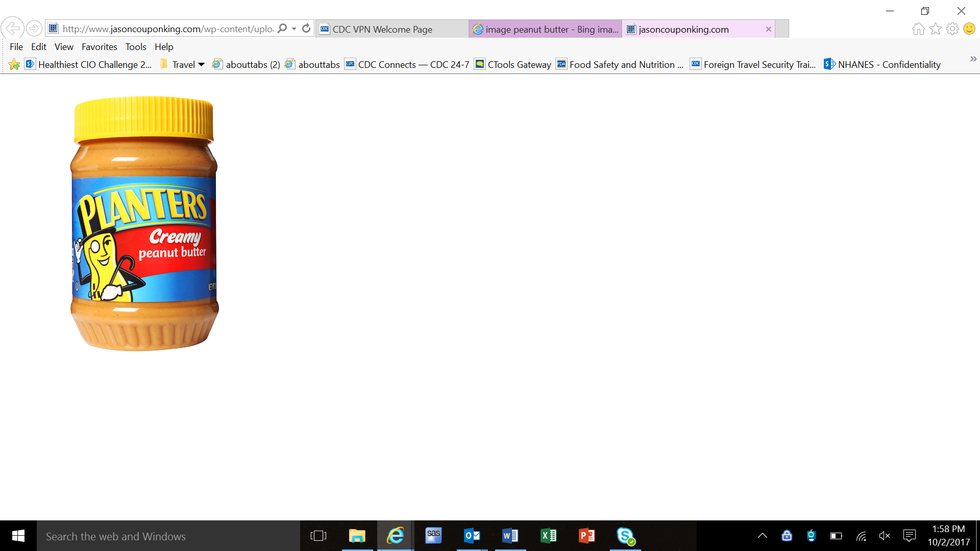980x551 pixels.
Task: Show hidden system tray icons
Action: click(762, 536)
